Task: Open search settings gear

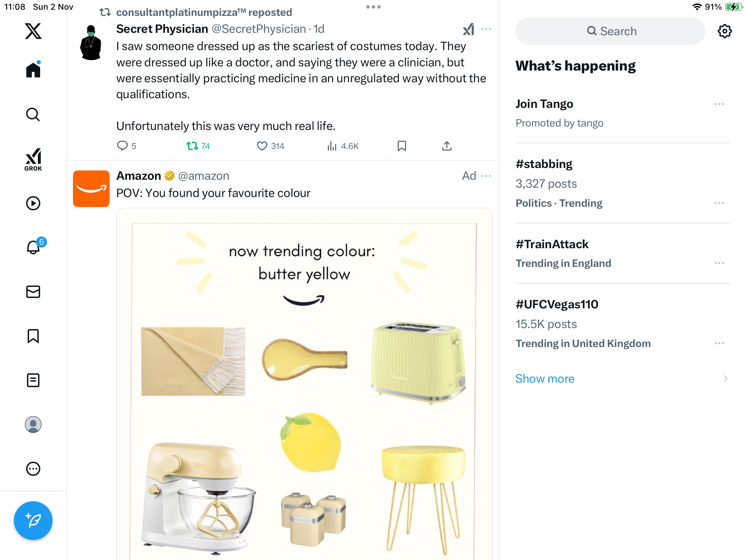Action: tap(725, 31)
